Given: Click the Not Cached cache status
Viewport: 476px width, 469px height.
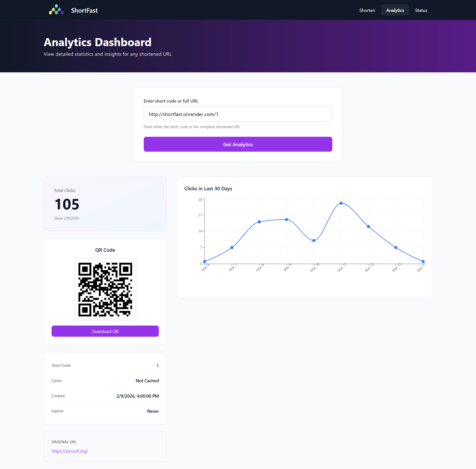Looking at the screenshot, I should pyautogui.click(x=147, y=381).
